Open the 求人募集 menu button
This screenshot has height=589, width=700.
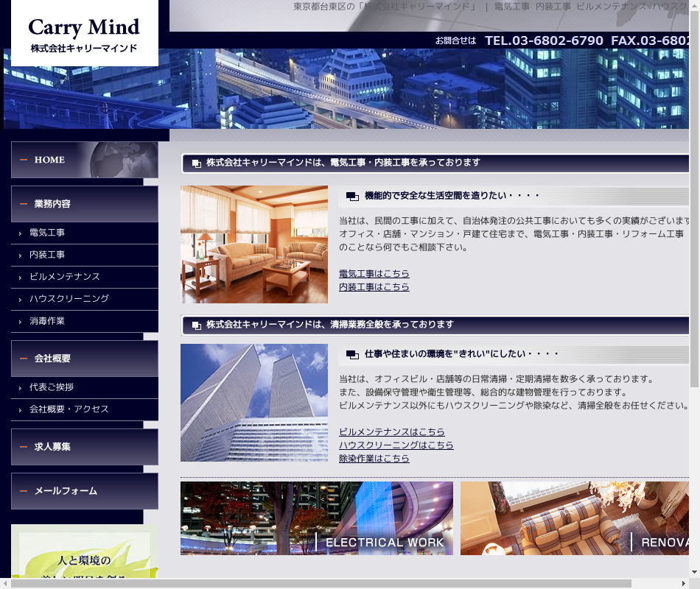84,447
